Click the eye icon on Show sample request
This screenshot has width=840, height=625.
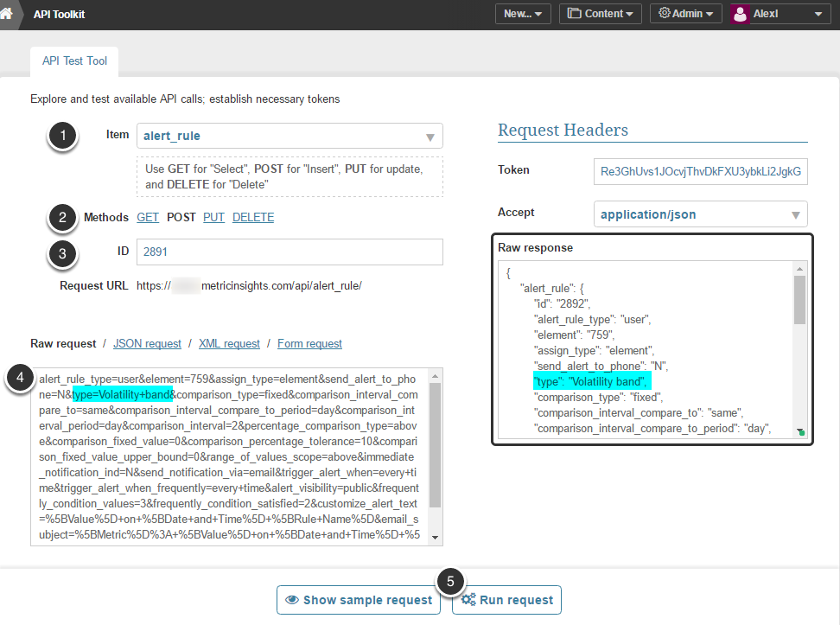pyautogui.click(x=292, y=600)
